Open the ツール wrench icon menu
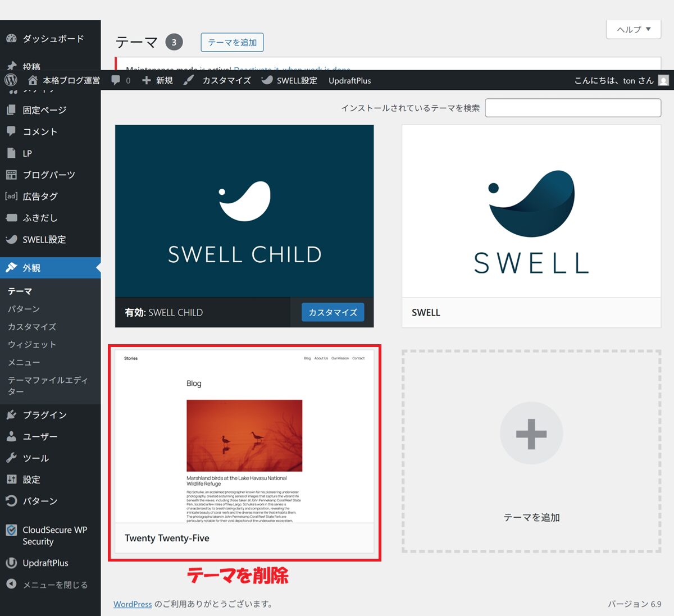The image size is (674, 616). (x=11, y=458)
